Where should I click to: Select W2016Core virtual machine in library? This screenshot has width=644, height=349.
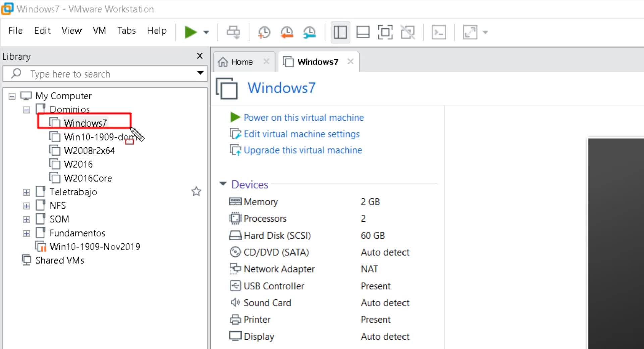pos(88,178)
